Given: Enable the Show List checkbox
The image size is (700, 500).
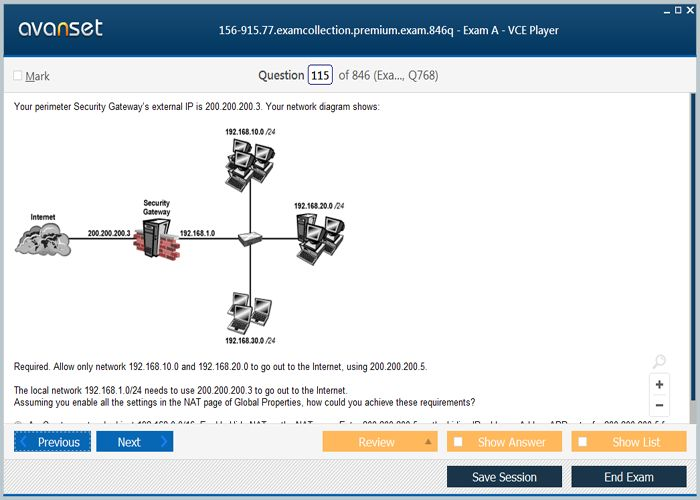Looking at the screenshot, I should [x=580, y=442].
